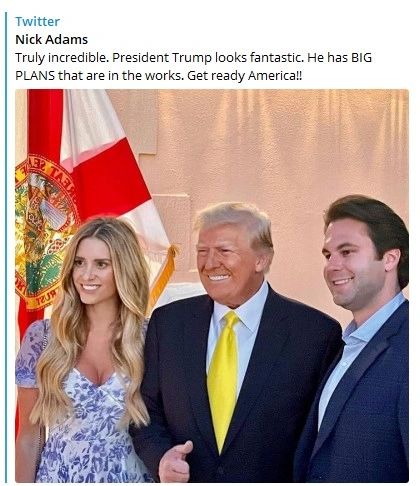Open the Twitter source link

click(37, 21)
